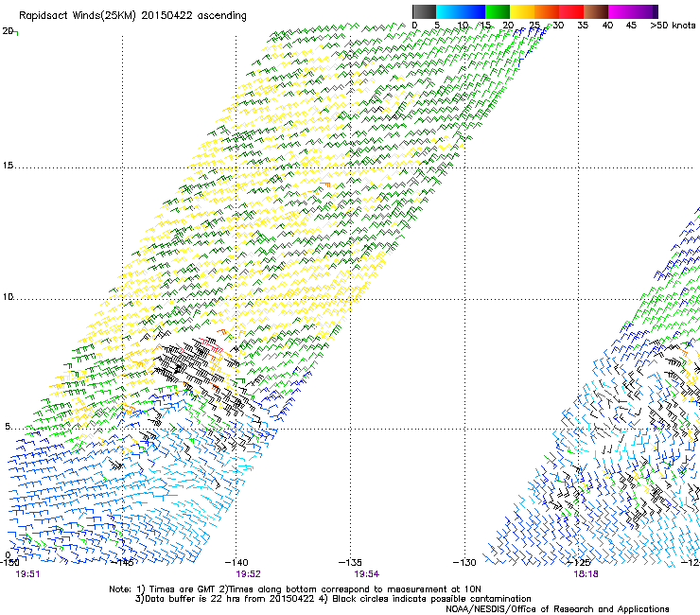Click the title text 'Rapidscat Winds(25KM) 20150422 ascending'
The width and height of the screenshot is (700, 615).
[x=132, y=16]
